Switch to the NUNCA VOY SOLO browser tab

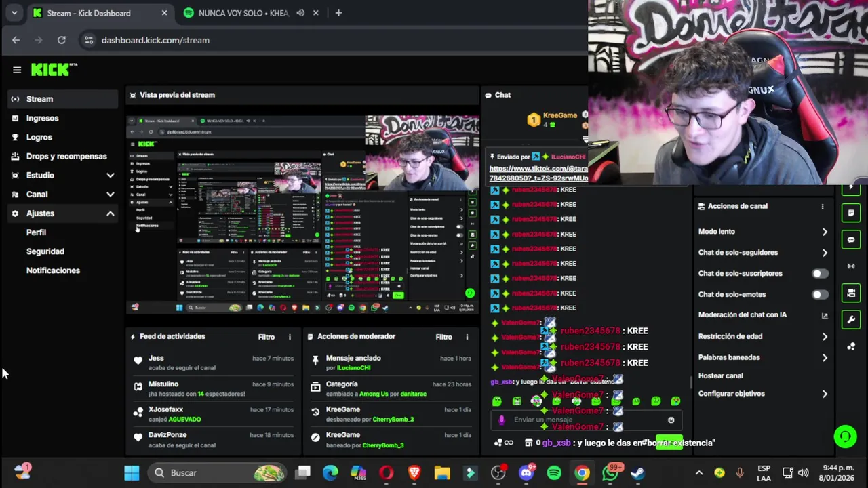244,13
